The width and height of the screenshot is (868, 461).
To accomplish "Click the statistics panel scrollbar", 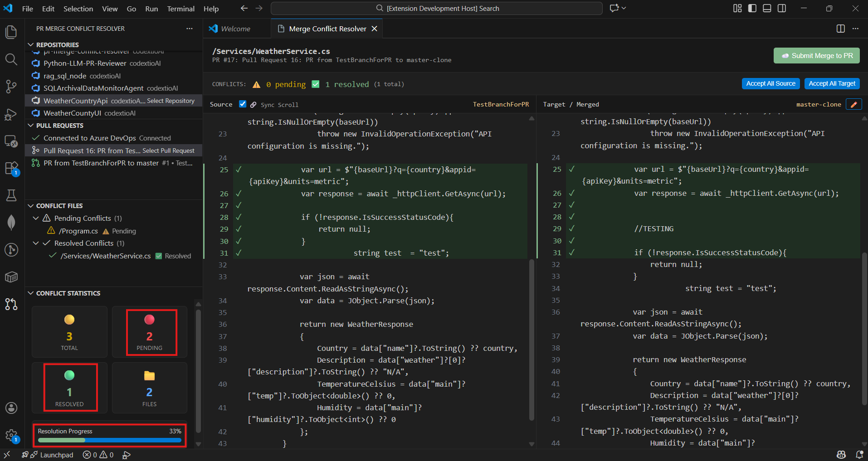I will [198, 372].
